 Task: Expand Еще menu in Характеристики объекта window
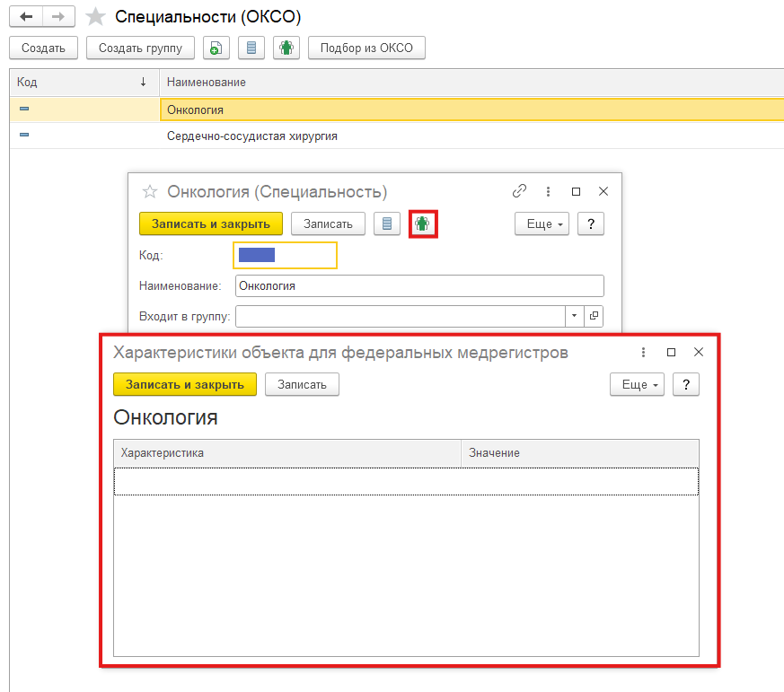637,385
